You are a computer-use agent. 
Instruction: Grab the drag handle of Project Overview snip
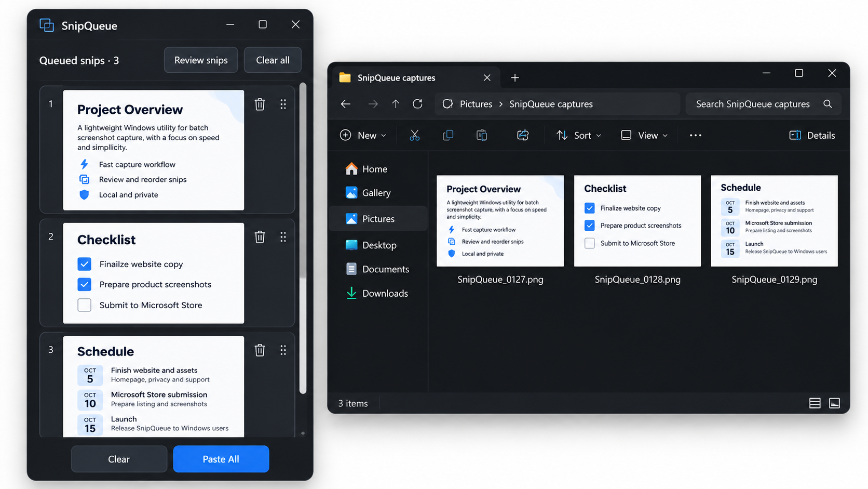tap(283, 104)
